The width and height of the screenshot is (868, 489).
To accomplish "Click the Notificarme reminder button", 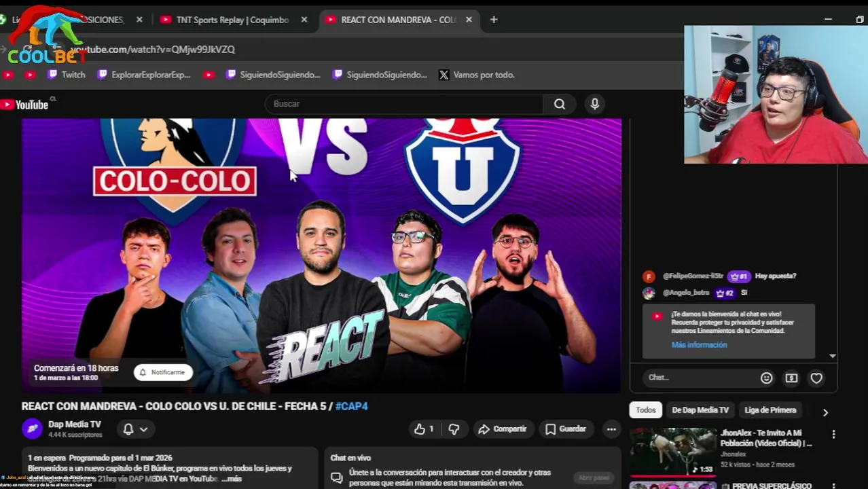I will (x=163, y=372).
